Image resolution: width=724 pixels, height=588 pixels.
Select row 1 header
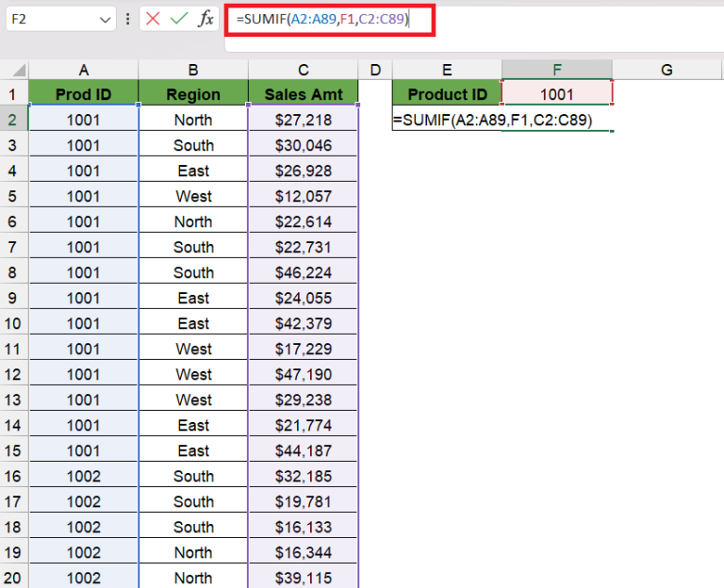point(13,94)
